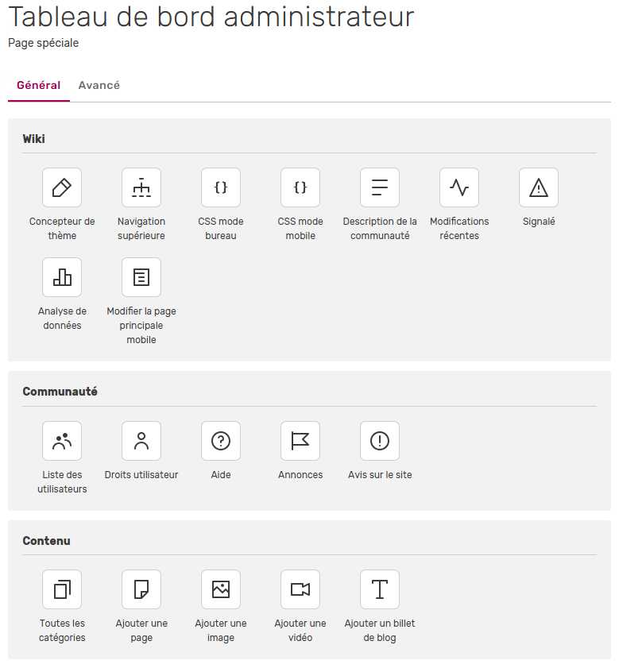Click the Toutes les catégories label
The image size is (619, 672).
62,631
